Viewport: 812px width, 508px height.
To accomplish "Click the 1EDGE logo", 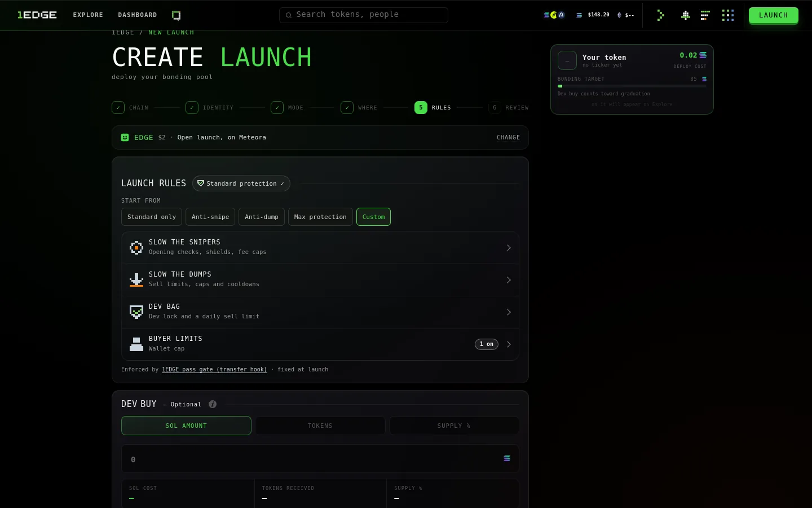I will (37, 15).
